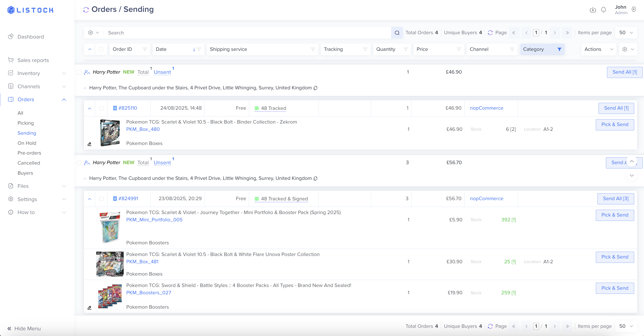Click the download icon in header

click(x=592, y=10)
